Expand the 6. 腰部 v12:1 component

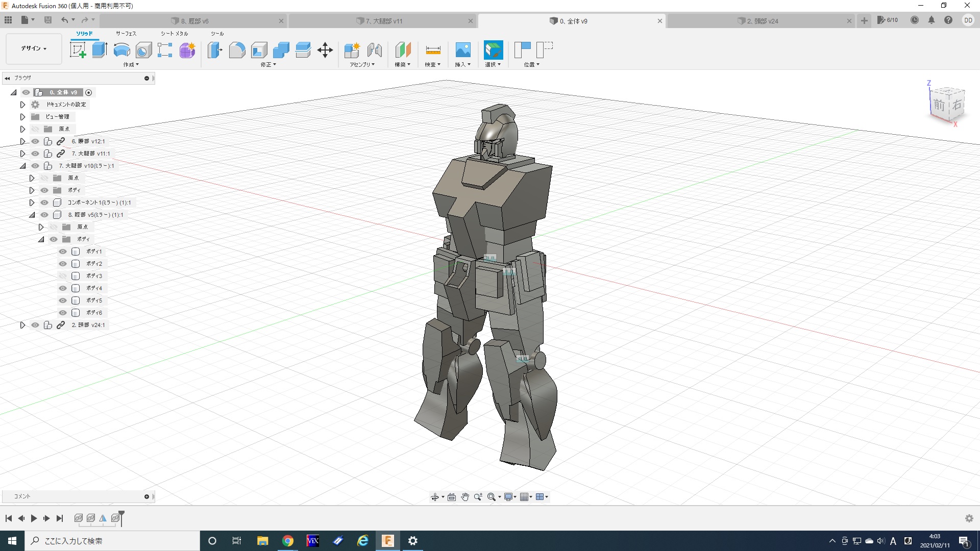click(22, 141)
